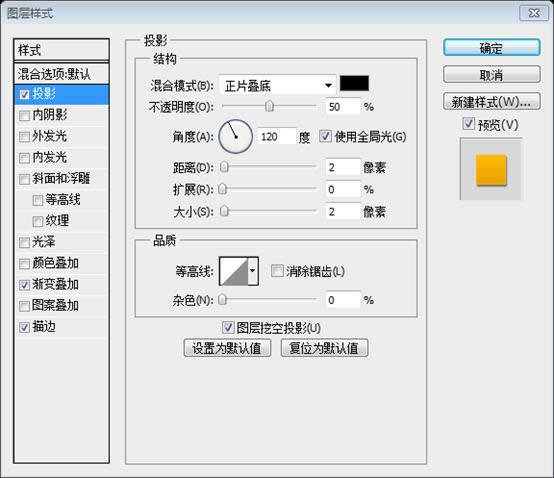Image resolution: width=554 pixels, height=478 pixels.
Task: Click the 距离 distance input field
Action: click(342, 167)
